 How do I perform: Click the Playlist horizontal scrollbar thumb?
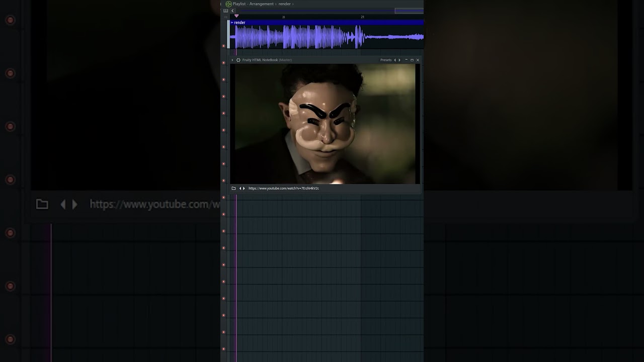pos(409,11)
